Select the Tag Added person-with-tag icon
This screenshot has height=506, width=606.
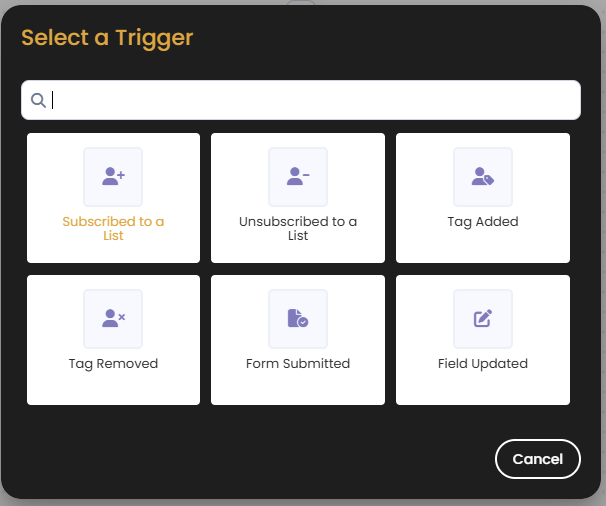click(483, 177)
